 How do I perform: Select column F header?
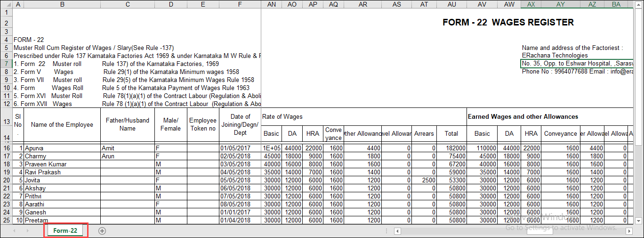[x=240, y=4]
